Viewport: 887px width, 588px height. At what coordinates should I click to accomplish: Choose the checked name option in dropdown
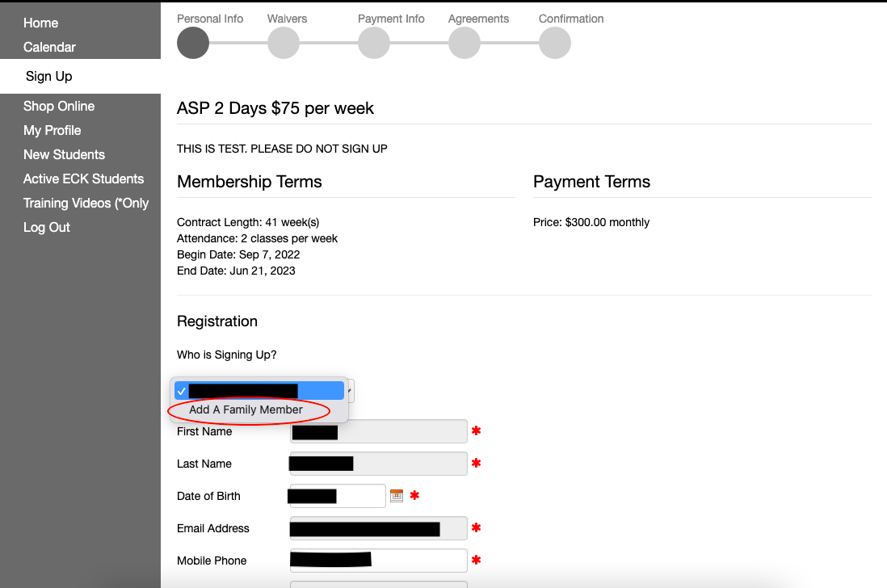(x=259, y=391)
